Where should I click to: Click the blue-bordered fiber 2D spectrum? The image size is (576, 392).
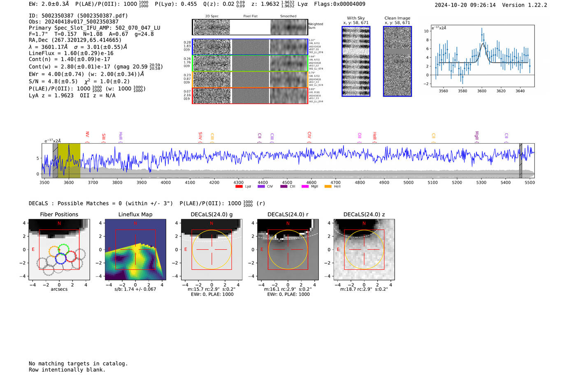[x=250, y=47]
